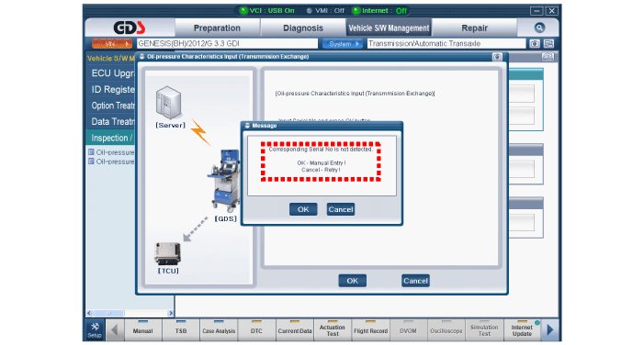Open Simulation Test from the bottom toolbar

(484, 329)
